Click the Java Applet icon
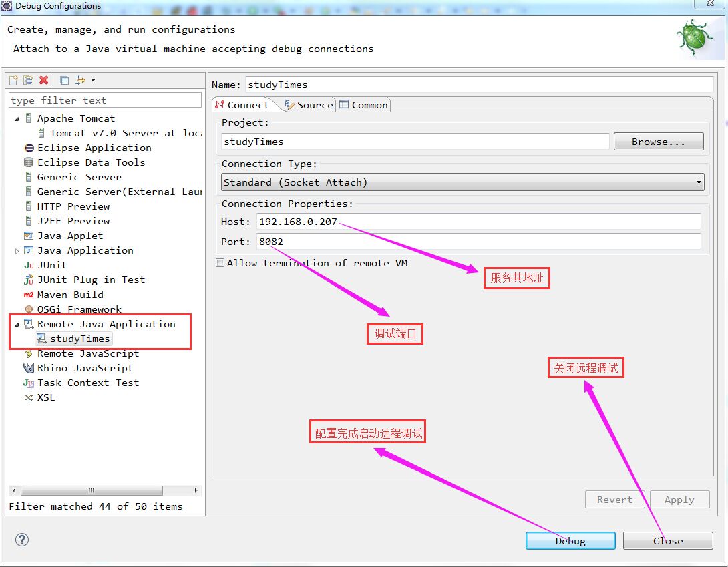This screenshot has width=728, height=567. [x=29, y=236]
